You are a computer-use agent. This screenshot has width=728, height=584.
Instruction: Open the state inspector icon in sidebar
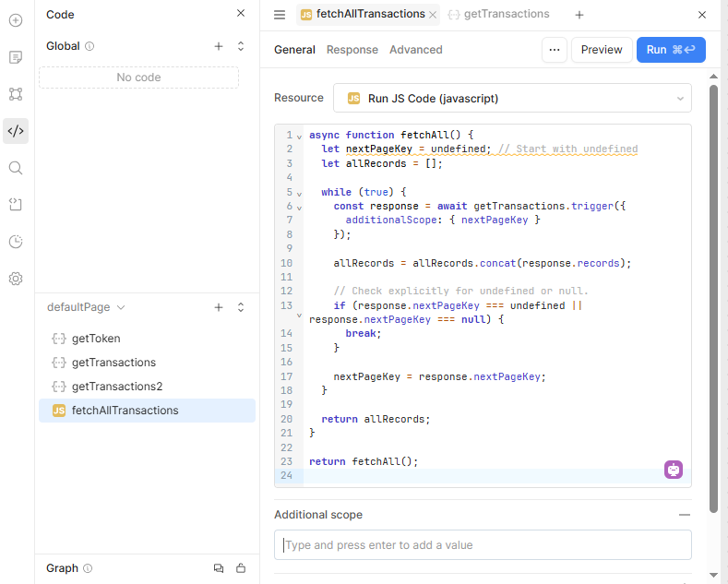[x=16, y=205]
